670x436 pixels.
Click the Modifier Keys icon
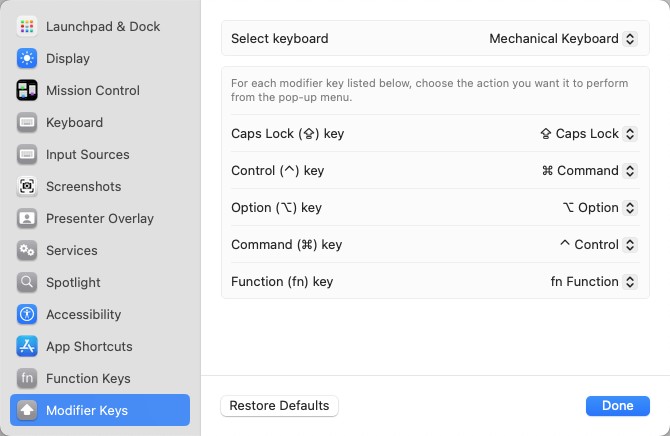(x=27, y=410)
